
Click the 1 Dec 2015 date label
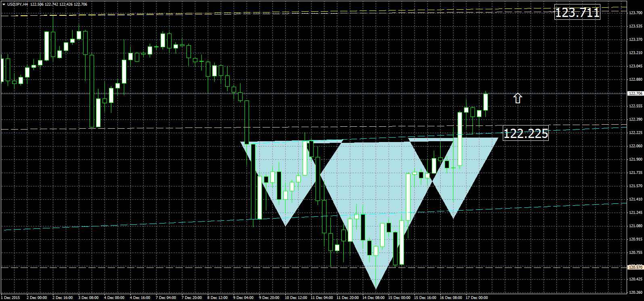10,298
